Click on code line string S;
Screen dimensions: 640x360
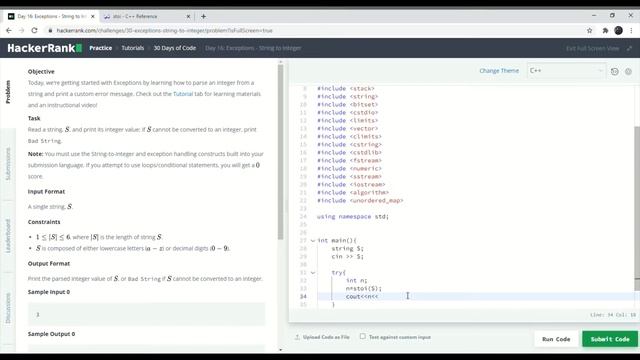point(347,249)
